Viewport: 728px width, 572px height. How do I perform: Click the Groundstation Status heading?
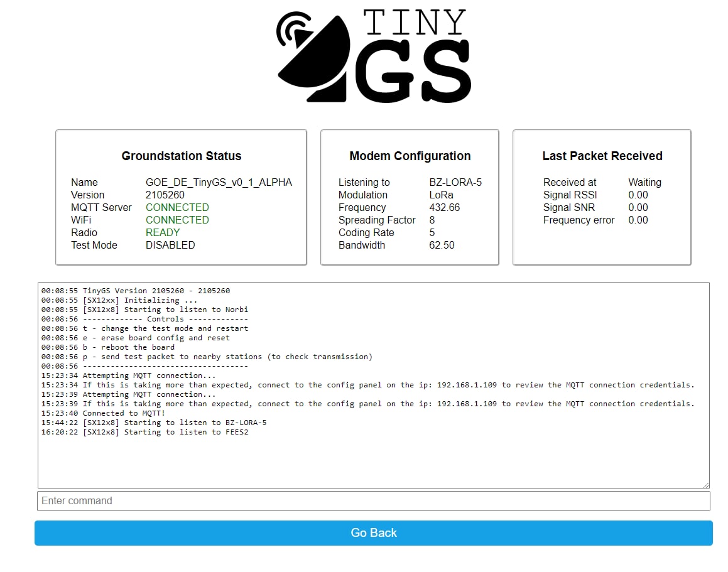point(181,156)
